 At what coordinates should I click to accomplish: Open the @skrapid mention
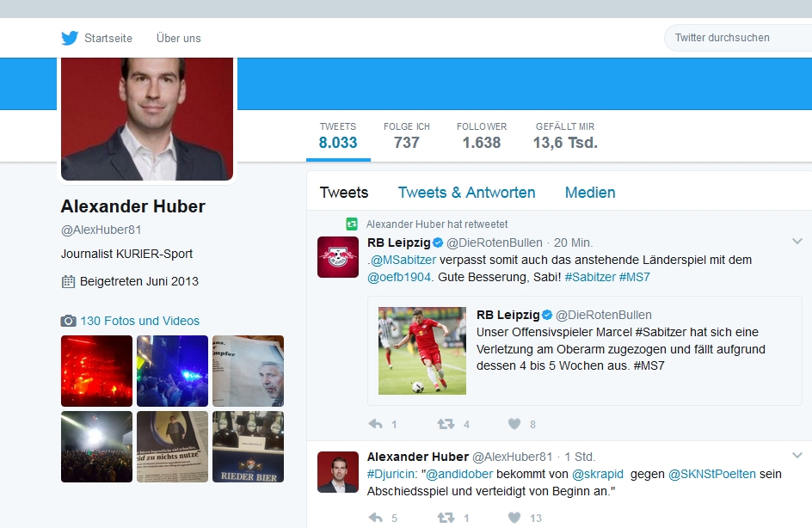(598, 474)
